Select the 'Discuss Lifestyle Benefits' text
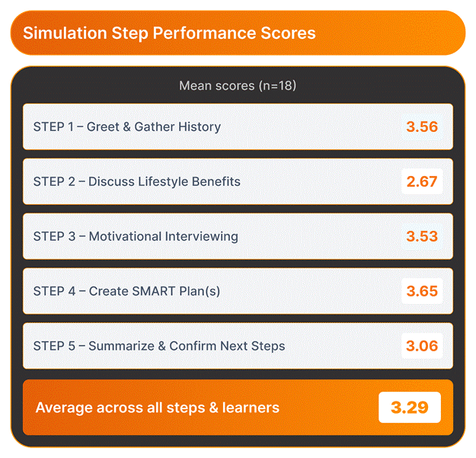The height and width of the screenshot is (458, 476). (165, 181)
